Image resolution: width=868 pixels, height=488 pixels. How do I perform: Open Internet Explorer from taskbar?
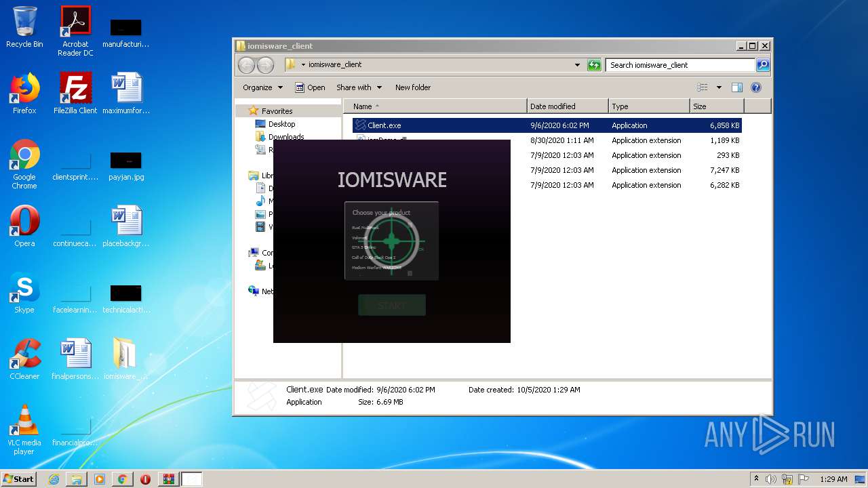(x=54, y=479)
